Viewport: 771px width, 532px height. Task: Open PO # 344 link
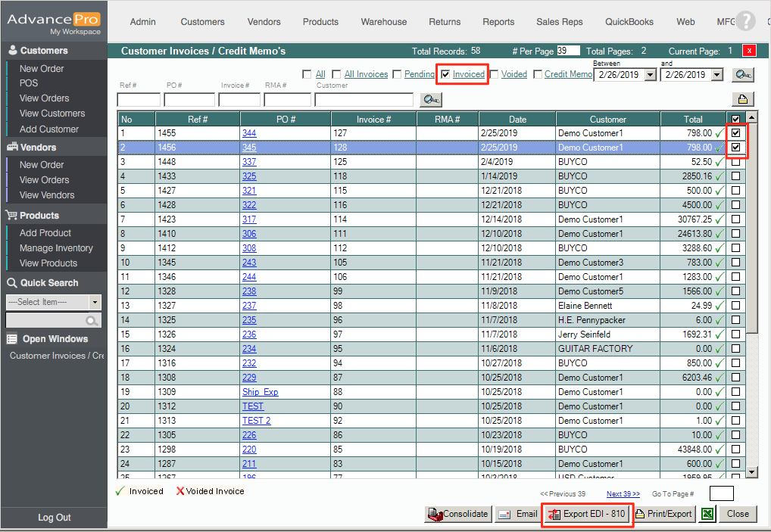tap(249, 133)
